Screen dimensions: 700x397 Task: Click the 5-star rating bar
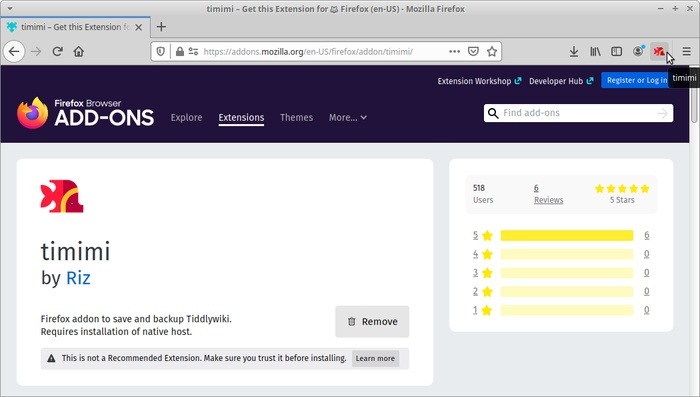click(567, 235)
